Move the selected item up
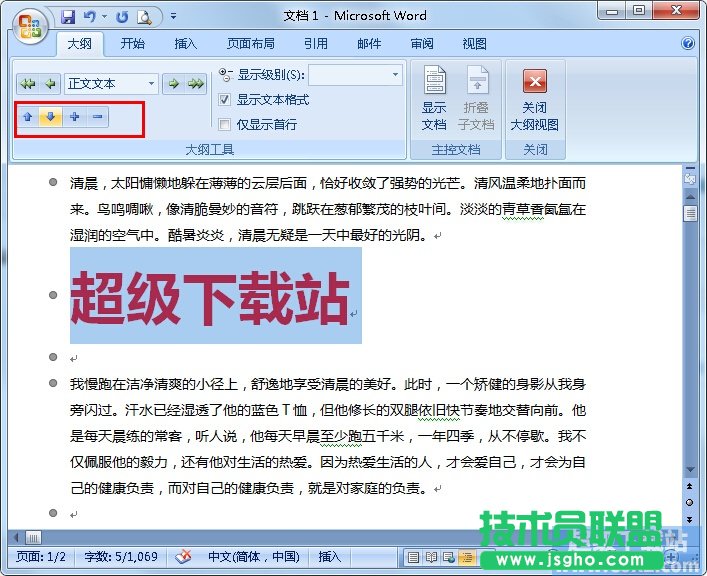Image resolution: width=707 pixels, height=576 pixels. click(28, 117)
